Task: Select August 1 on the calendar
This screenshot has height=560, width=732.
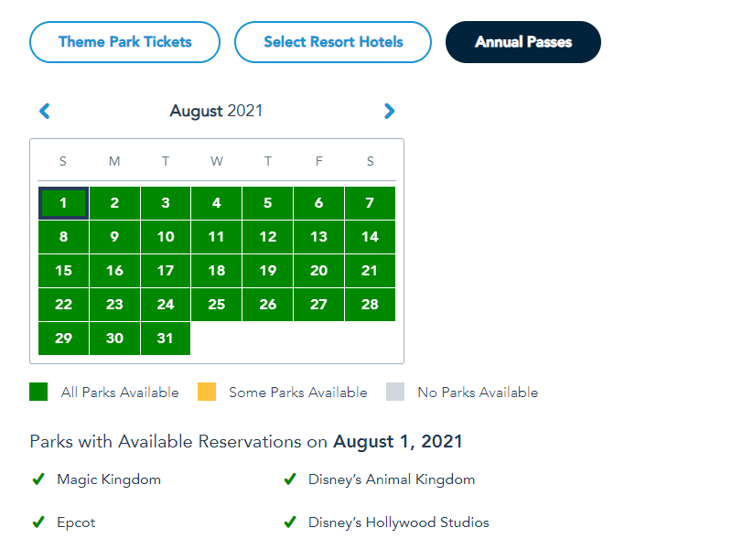Action: click(x=63, y=203)
